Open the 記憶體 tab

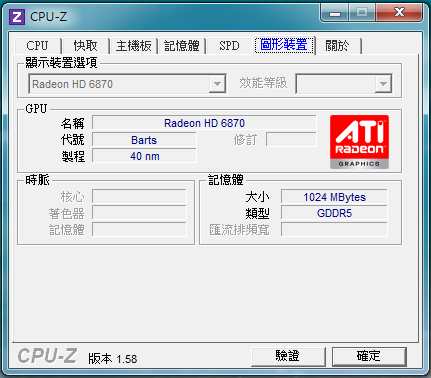tap(182, 46)
